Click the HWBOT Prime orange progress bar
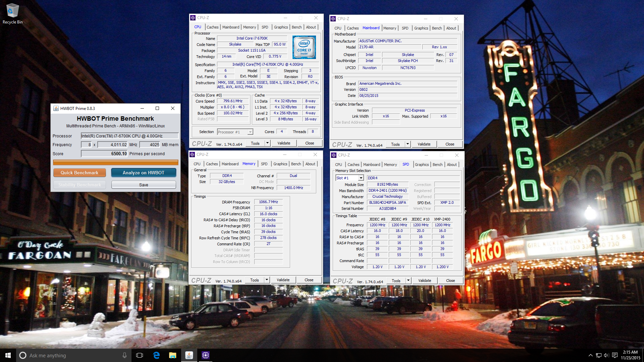 point(116,162)
